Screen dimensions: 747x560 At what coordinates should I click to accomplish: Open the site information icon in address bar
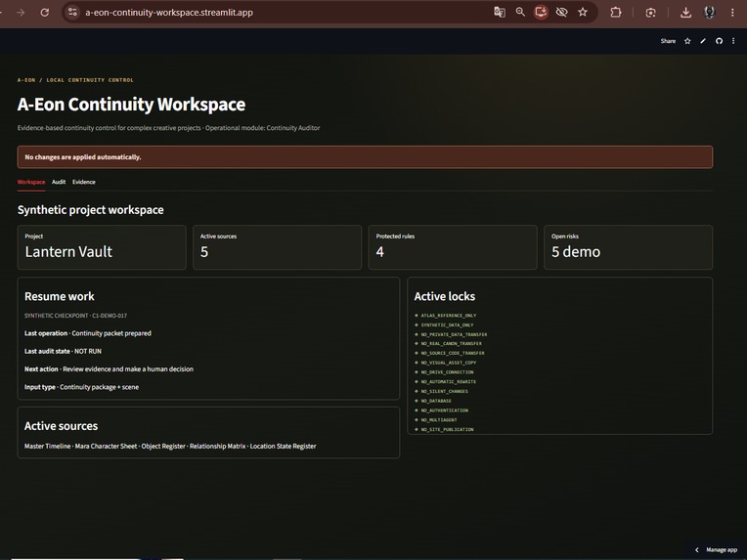[72, 13]
